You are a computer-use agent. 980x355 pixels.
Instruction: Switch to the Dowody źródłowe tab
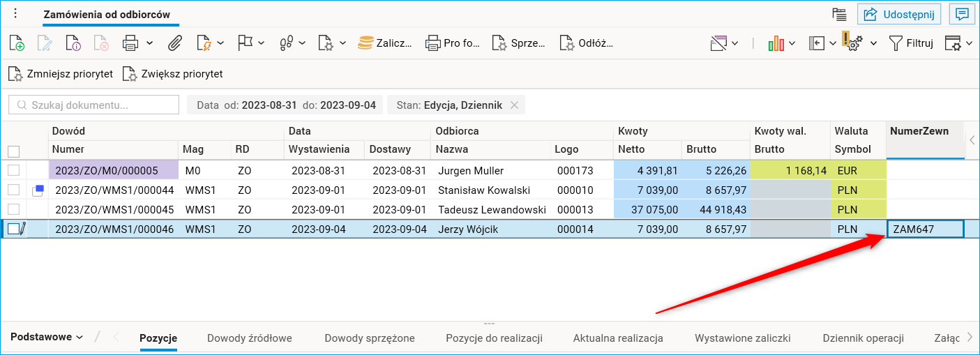click(x=250, y=338)
